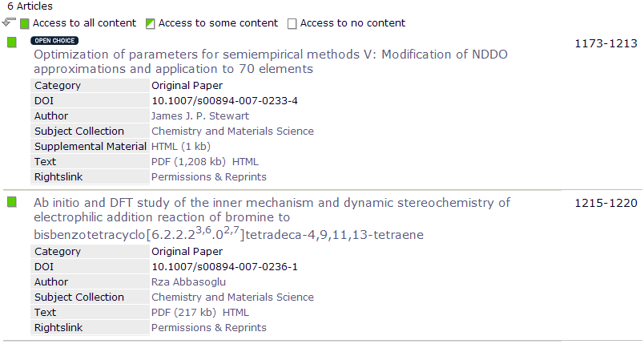Click the Open Choice badge
Viewport: 644px width, 344px height.
click(55, 40)
